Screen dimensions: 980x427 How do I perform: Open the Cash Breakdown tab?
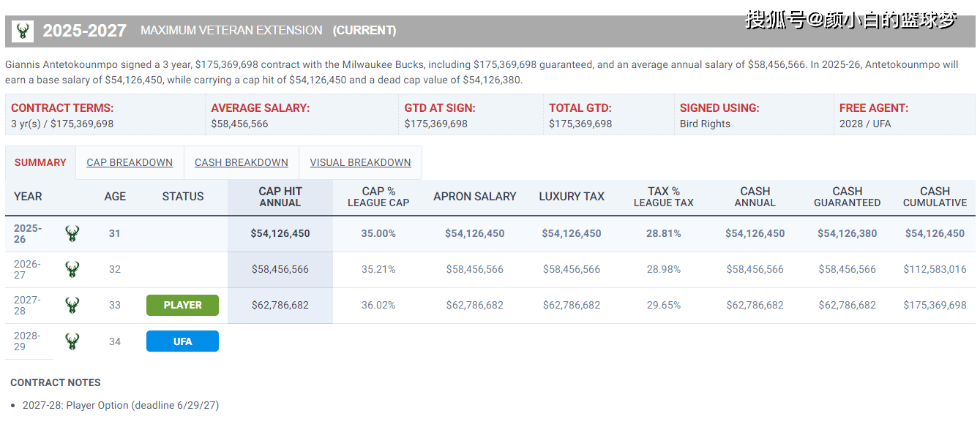point(242,162)
